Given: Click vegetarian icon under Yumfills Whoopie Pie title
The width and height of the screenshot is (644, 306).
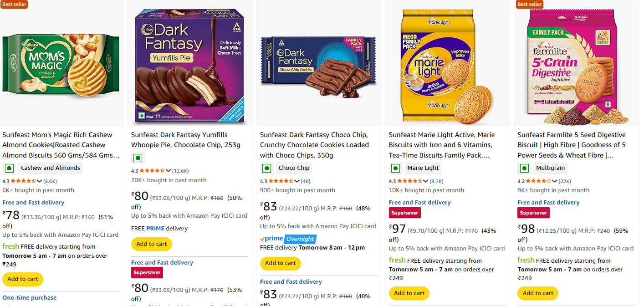Looking at the screenshot, I should tap(138, 158).
